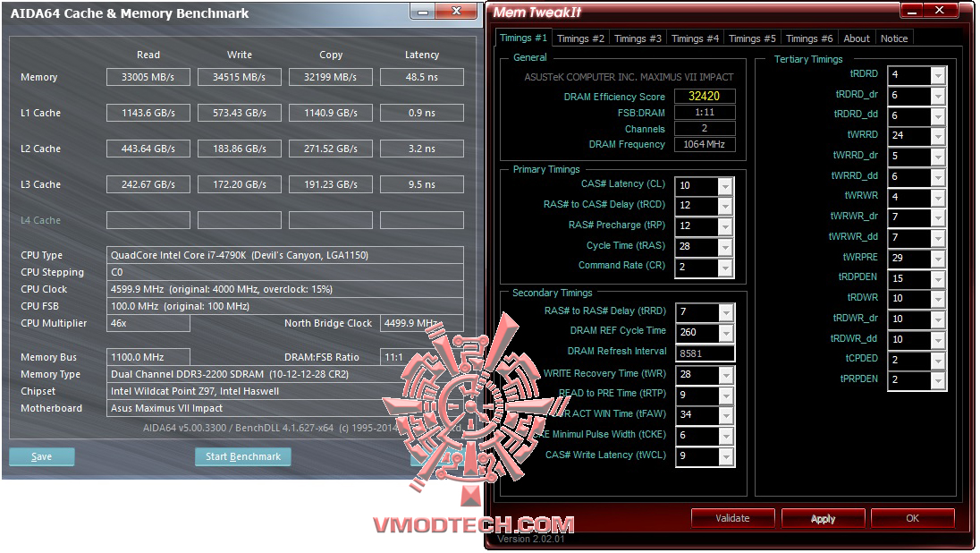Select the Memory Write result 34515 MB/s

tap(240, 77)
